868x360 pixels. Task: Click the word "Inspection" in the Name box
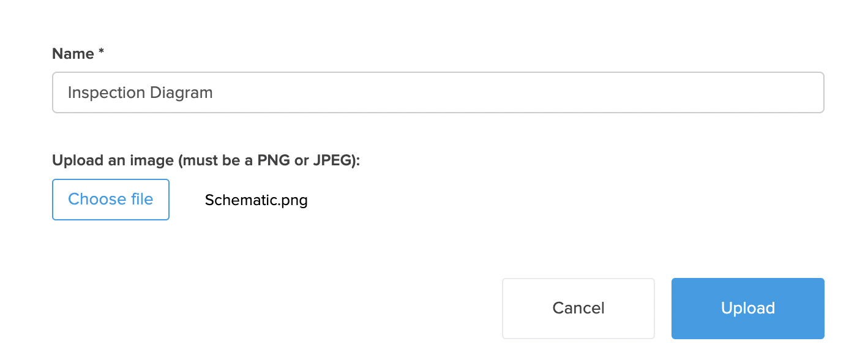tap(98, 93)
